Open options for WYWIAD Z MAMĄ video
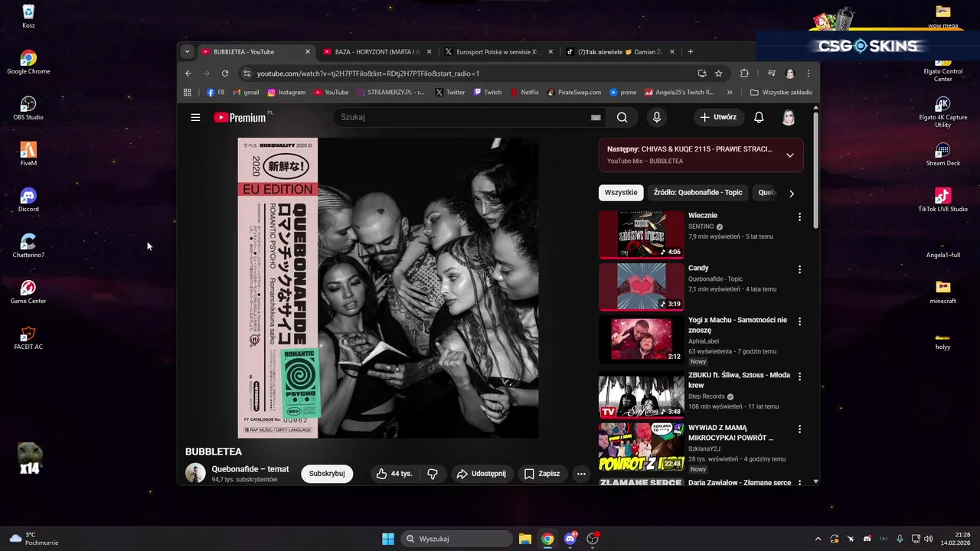 click(x=799, y=429)
